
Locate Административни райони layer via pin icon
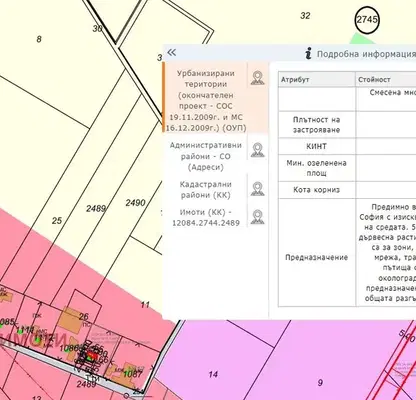[x=258, y=150]
